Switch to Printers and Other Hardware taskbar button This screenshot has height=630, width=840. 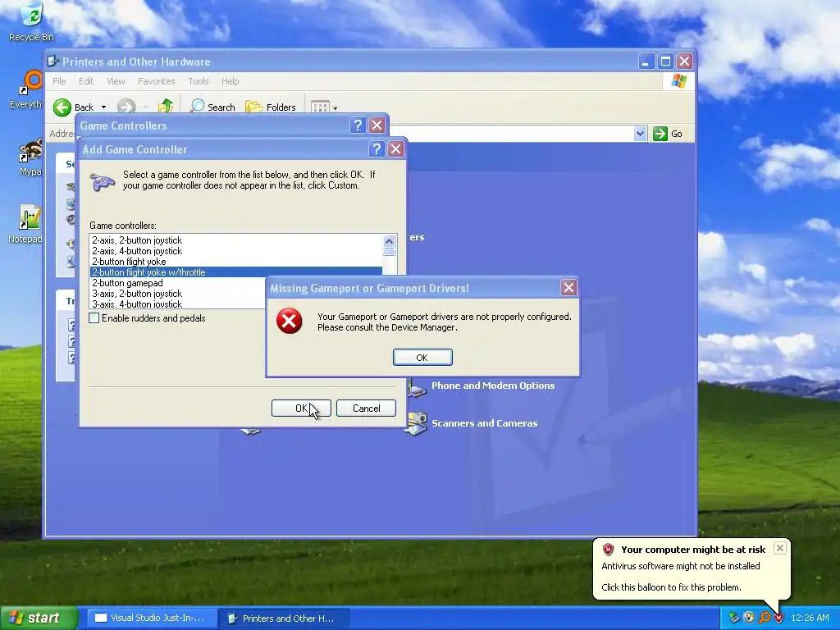click(283, 619)
